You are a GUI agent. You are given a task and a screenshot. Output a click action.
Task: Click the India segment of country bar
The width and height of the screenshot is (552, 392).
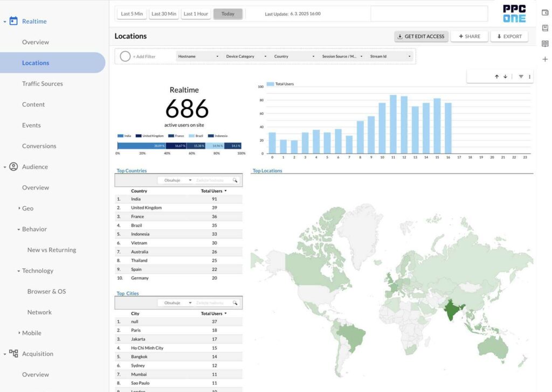(x=141, y=146)
